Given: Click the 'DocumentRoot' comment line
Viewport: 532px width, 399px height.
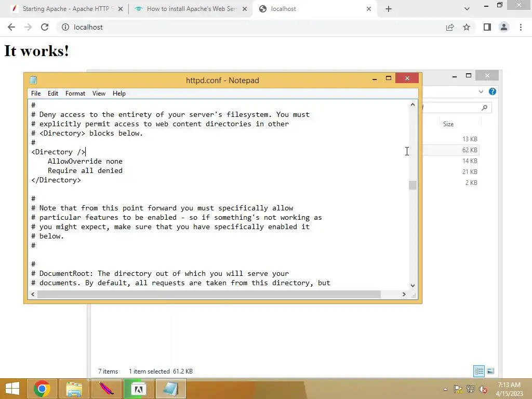Looking at the screenshot, I should 160,273.
